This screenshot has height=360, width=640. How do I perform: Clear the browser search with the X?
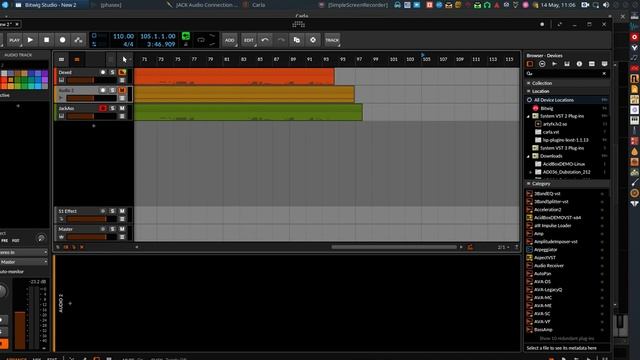coord(604,73)
